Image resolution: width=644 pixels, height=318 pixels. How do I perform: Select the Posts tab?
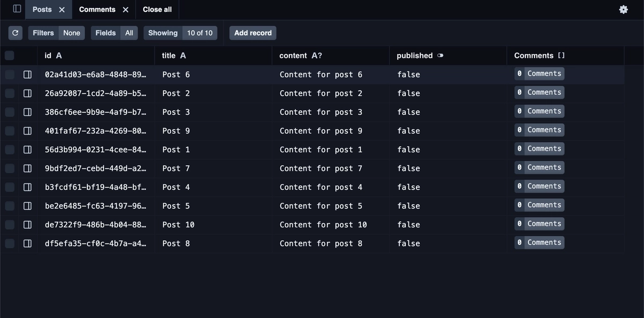click(x=43, y=9)
